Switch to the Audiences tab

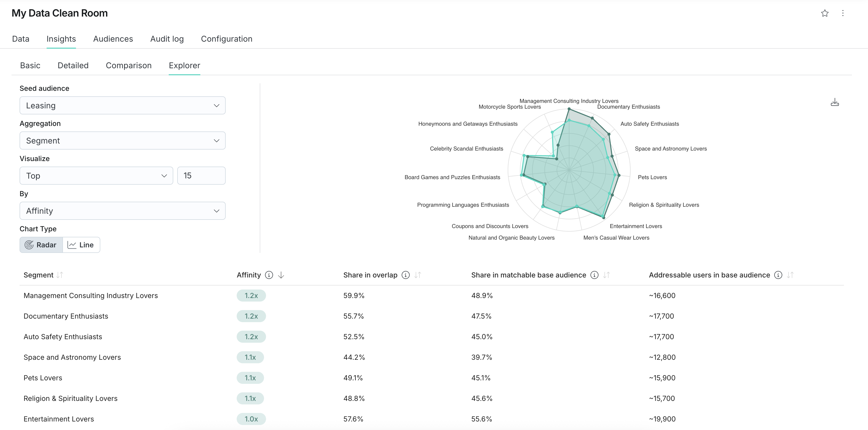113,39
